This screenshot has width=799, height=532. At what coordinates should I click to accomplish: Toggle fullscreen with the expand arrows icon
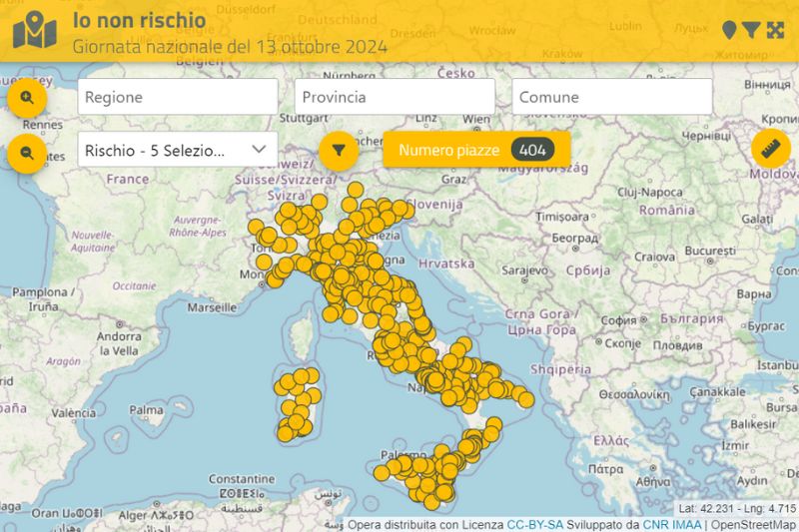[775, 31]
